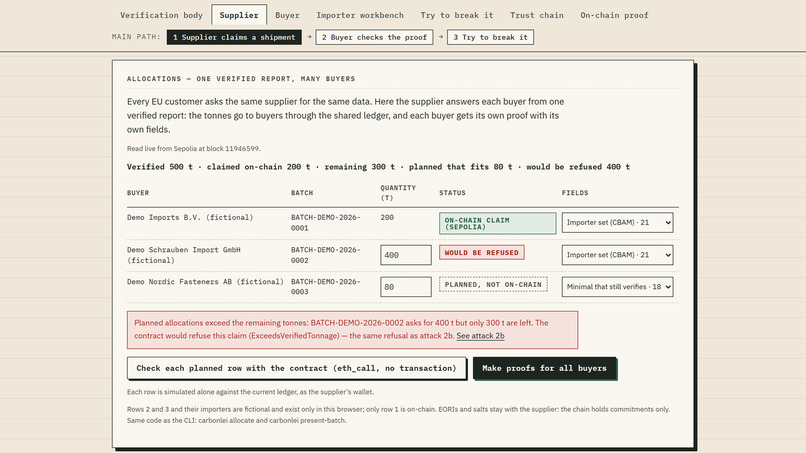
Task: Open Fields dropdown for Demo Schrauben Import GmbH
Action: click(617, 255)
